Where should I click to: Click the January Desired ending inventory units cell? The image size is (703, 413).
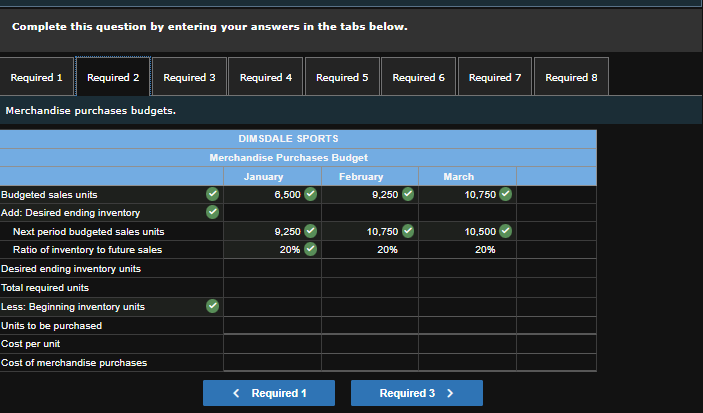pos(272,268)
